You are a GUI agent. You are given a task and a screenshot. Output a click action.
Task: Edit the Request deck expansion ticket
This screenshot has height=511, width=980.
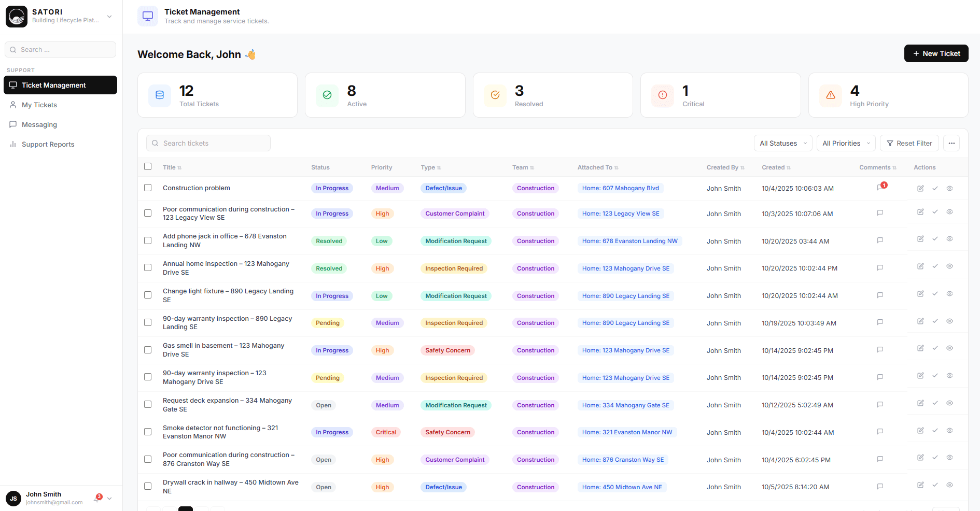click(x=920, y=403)
